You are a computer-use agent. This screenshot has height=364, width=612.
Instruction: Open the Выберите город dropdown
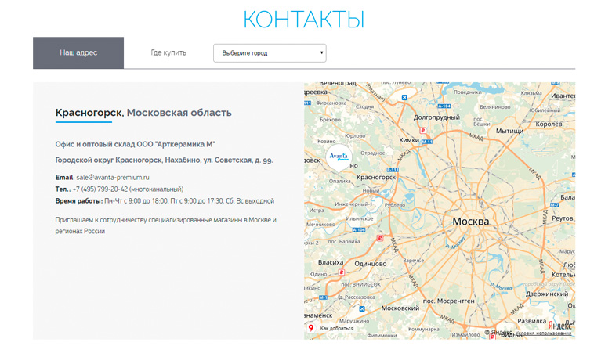tap(270, 53)
